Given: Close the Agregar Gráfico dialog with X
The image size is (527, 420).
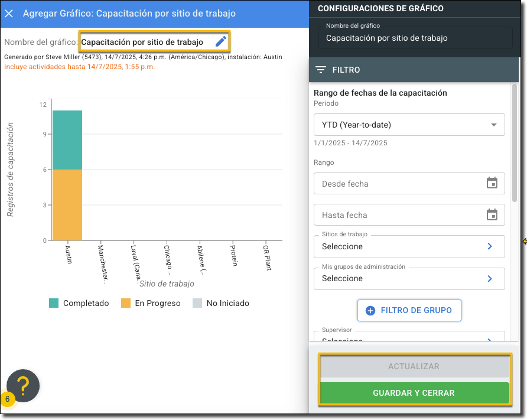Looking at the screenshot, I should (x=9, y=13).
